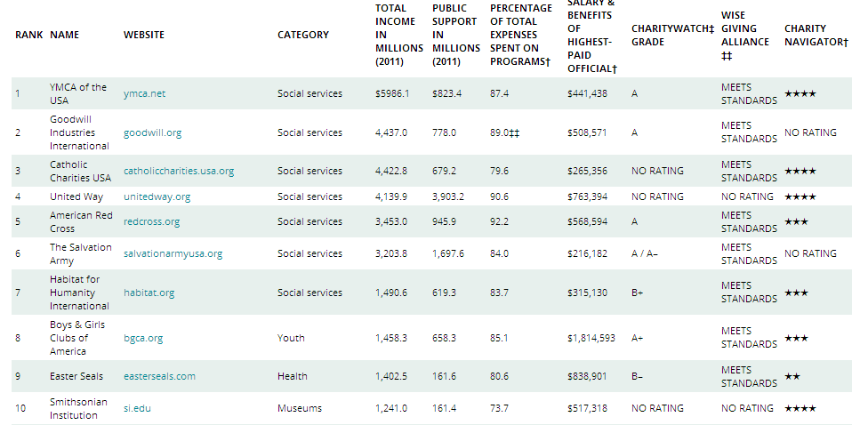Click the Wise Giving Alliance column header
The image size is (868, 425).
[745, 35]
